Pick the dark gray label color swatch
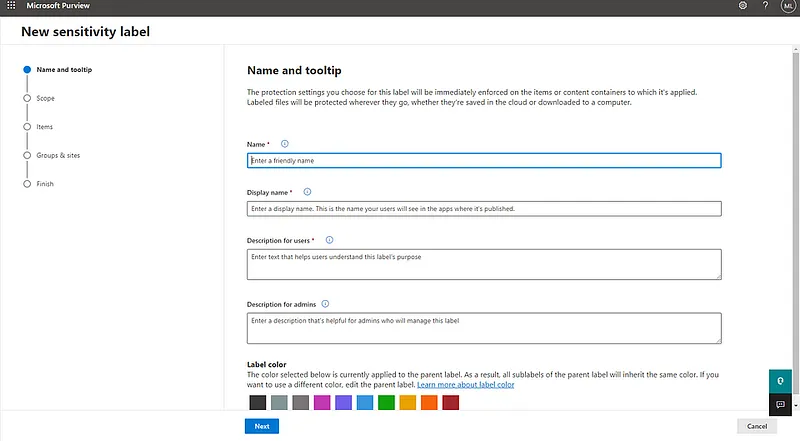 301,402
